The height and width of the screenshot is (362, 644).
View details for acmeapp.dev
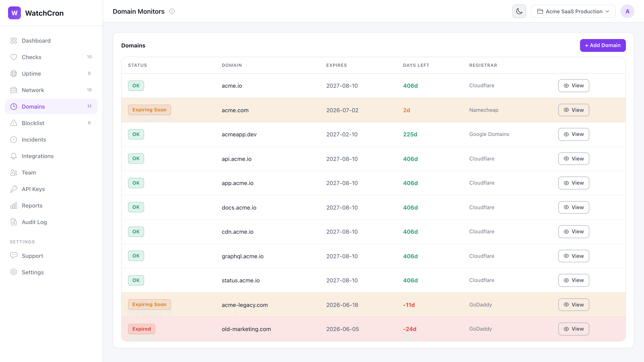(574, 134)
